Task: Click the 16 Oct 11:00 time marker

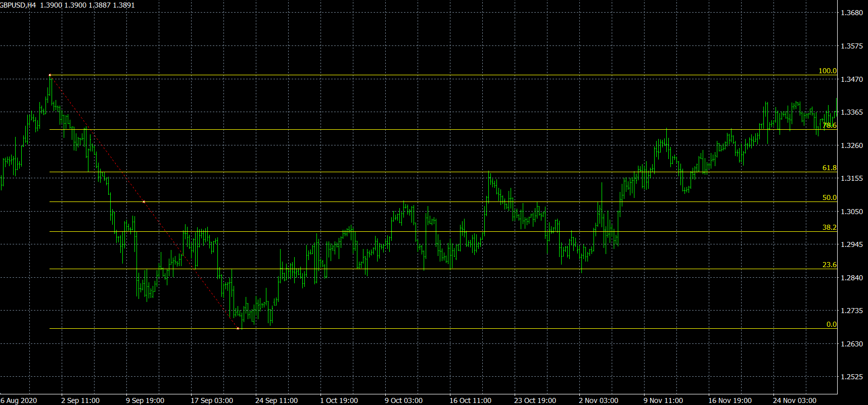Action: point(470,400)
